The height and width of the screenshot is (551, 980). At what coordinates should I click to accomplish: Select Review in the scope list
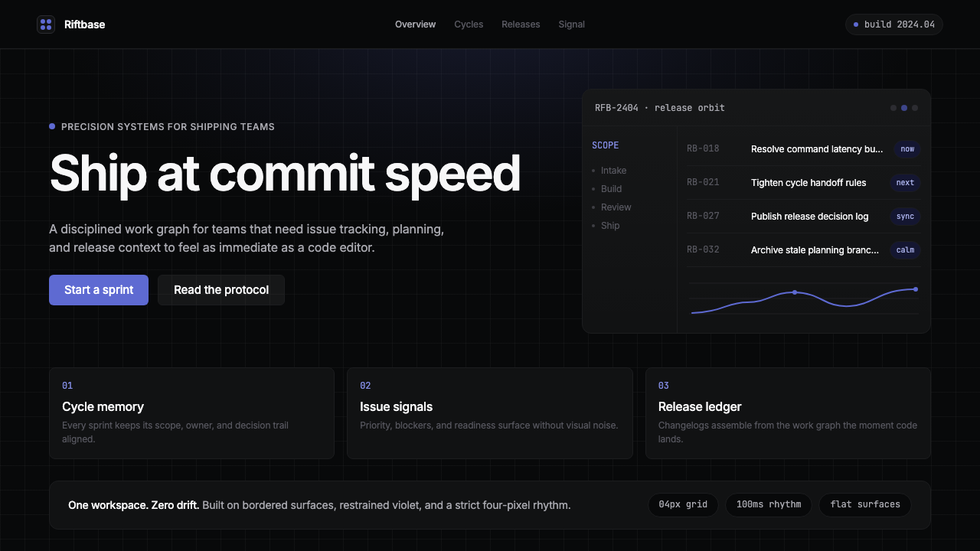coord(616,207)
